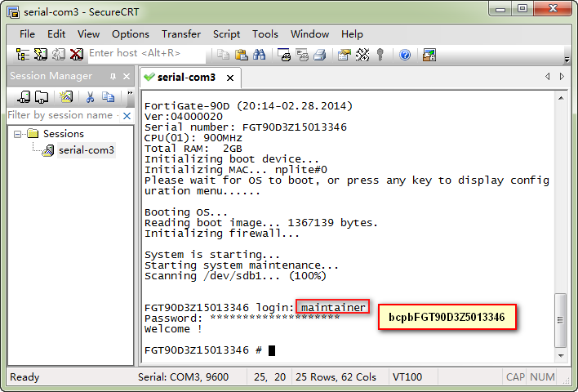
Task: Click the SecureCRT title bar app icon
Action: point(13,12)
